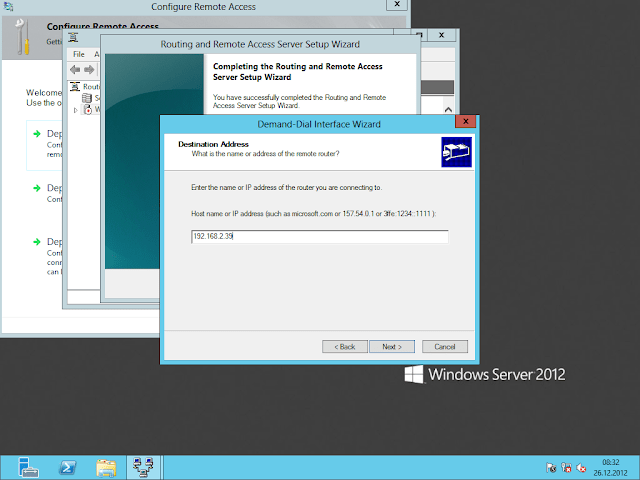Click the third green arrow Deploy option
The image size is (640, 480).
tap(33, 242)
